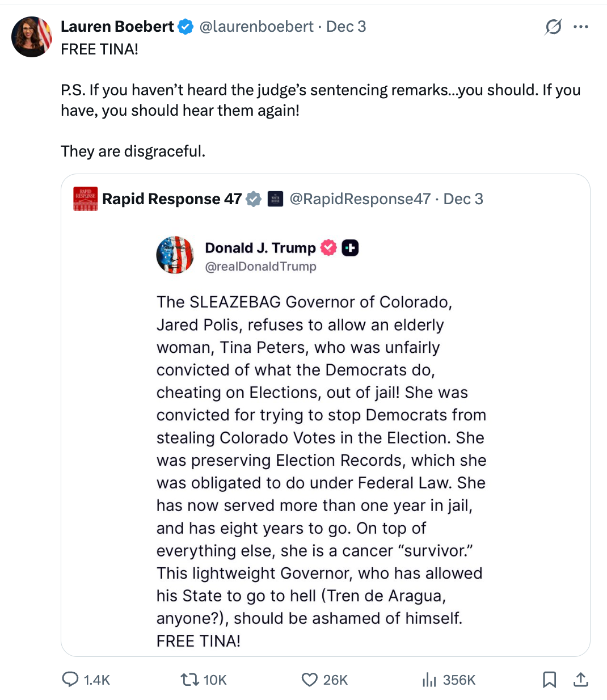Click the repost icon
607x700 pixels.
click(x=189, y=680)
